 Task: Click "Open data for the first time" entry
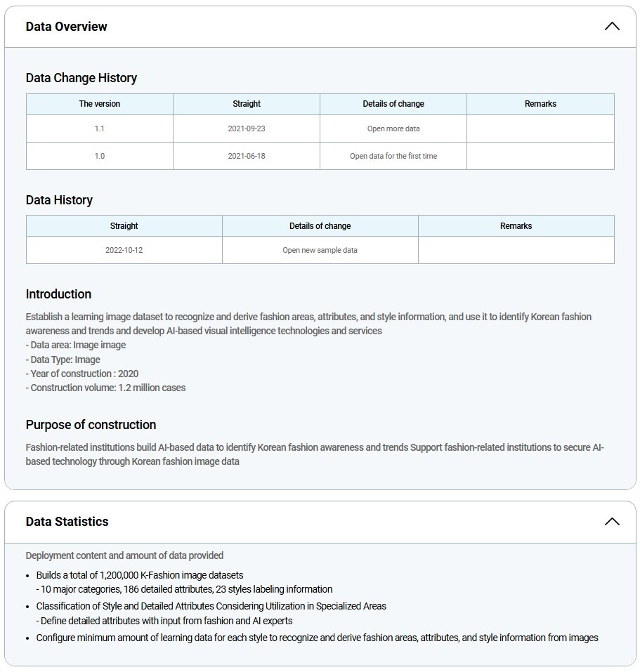[x=393, y=156]
